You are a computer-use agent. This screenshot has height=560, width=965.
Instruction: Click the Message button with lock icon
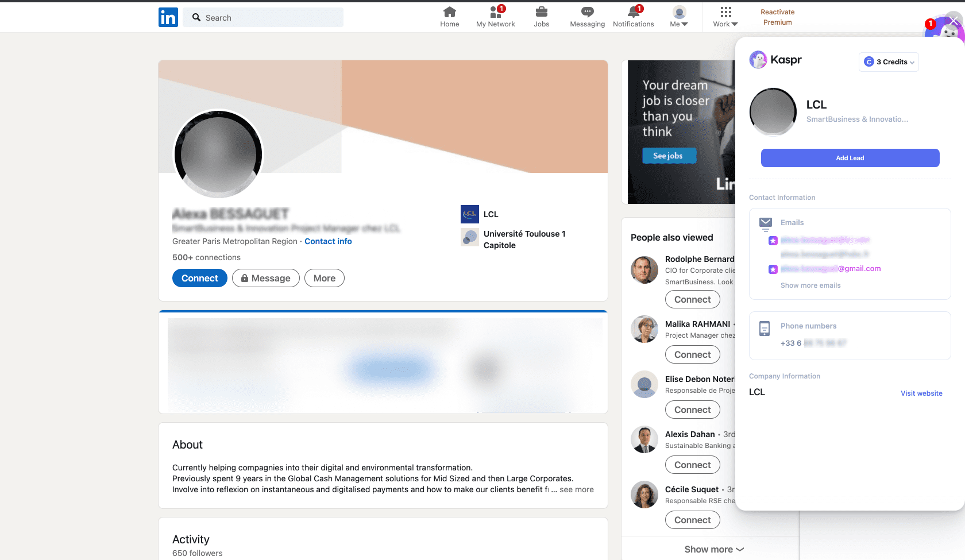tap(266, 278)
